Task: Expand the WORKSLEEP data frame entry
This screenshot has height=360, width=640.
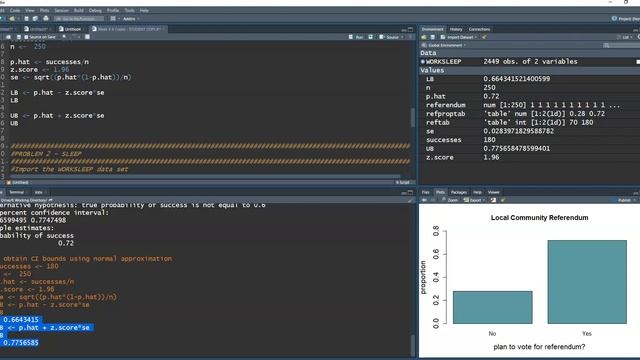Action: click(x=423, y=62)
